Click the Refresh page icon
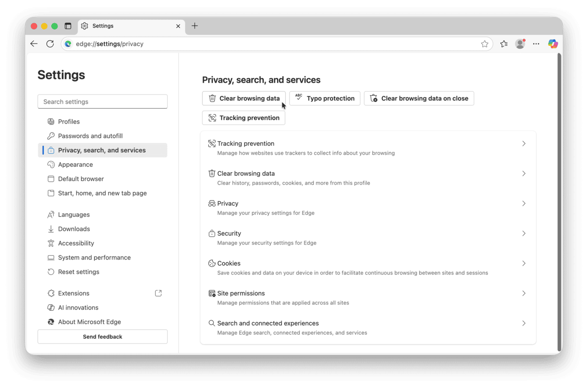 click(50, 44)
